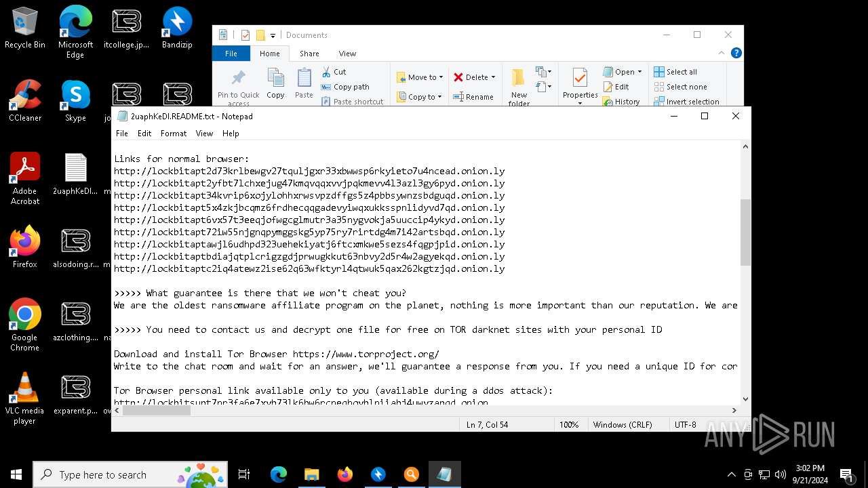Click the Copy icon in Explorer ribbon
868x488 pixels.
click(x=275, y=83)
